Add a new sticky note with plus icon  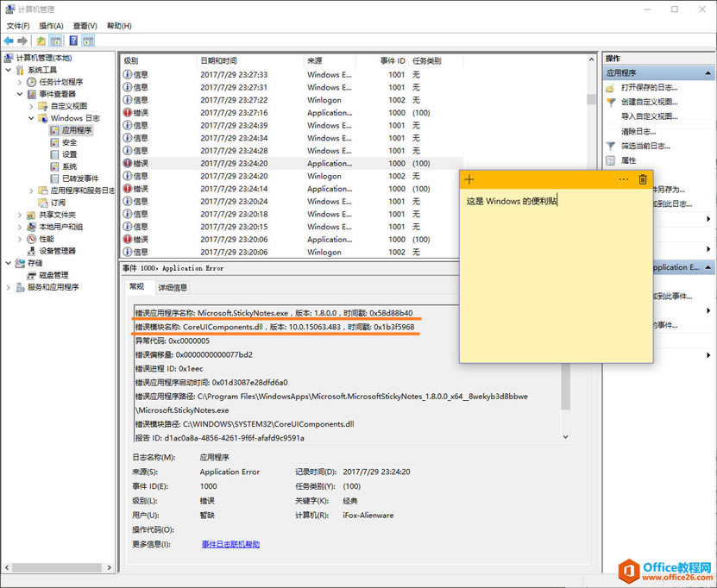469,179
